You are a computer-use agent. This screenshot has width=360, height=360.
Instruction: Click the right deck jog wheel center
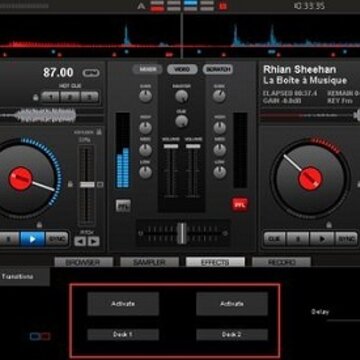pyautogui.click(x=310, y=179)
